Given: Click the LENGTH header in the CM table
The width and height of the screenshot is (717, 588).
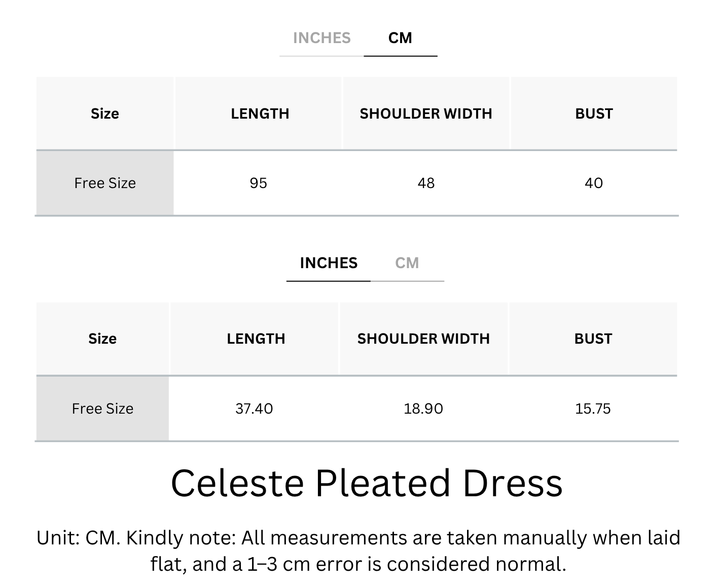Looking at the screenshot, I should 260,114.
